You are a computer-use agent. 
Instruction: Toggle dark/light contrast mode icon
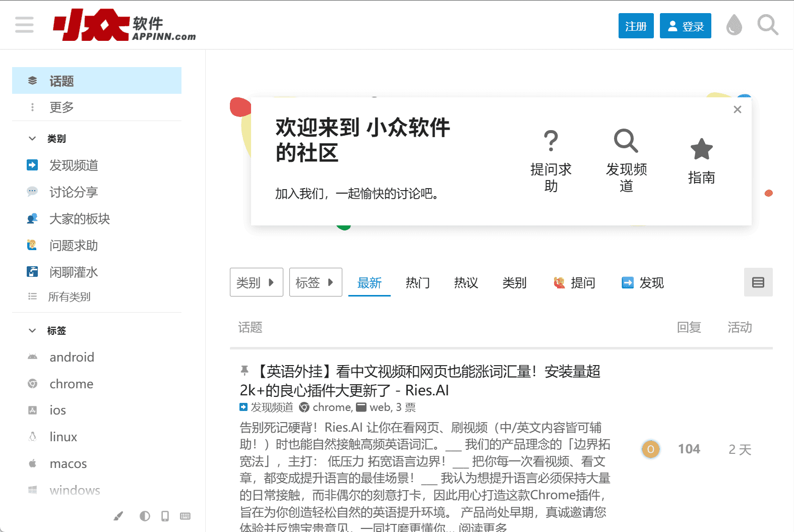coord(145,516)
